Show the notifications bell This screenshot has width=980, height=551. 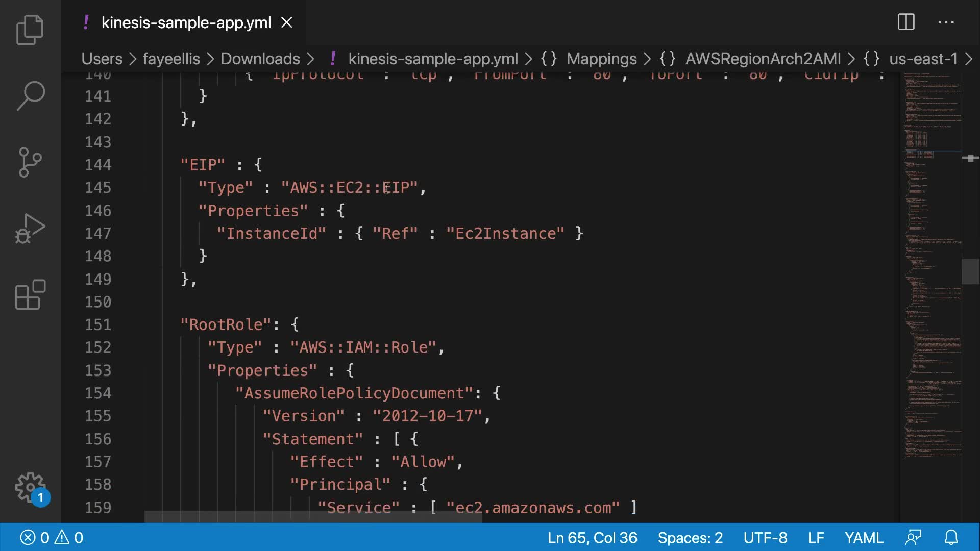951,538
